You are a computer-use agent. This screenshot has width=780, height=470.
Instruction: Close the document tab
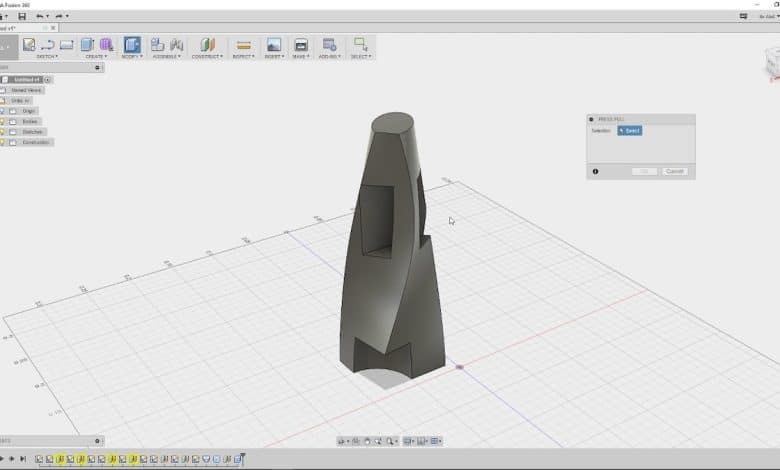pyautogui.click(x=53, y=28)
